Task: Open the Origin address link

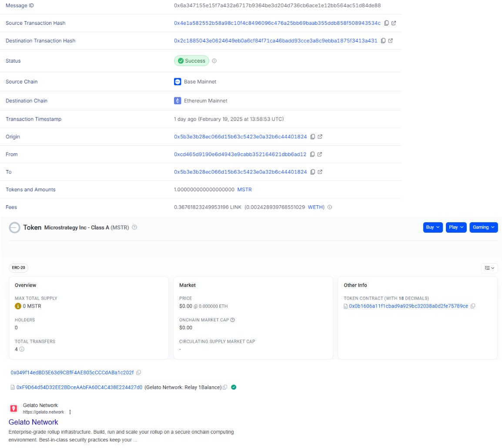Action: click(241, 137)
